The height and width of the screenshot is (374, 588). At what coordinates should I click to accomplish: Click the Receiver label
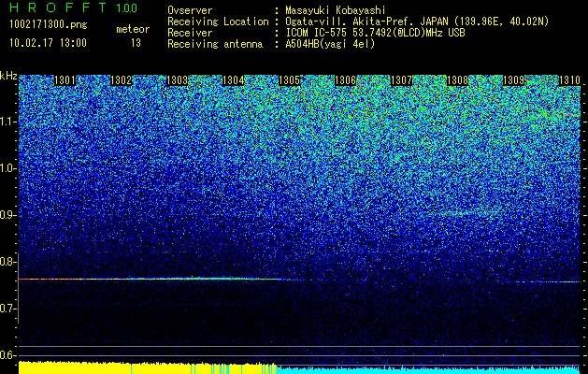(190, 33)
